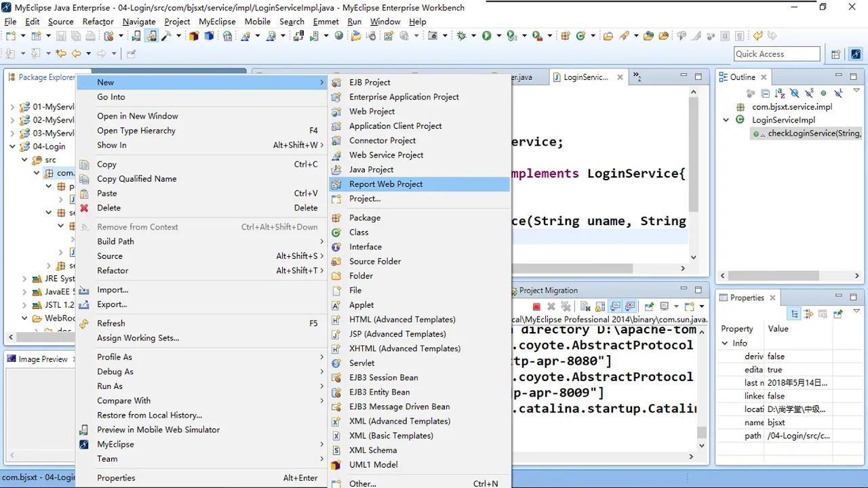Choose Servlet from the New submenu
Viewport: 868px width, 488px height.
[420, 363]
